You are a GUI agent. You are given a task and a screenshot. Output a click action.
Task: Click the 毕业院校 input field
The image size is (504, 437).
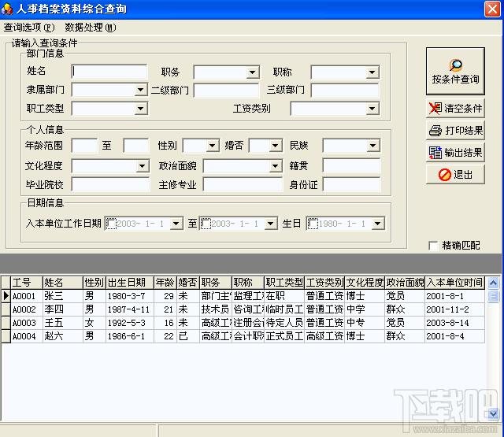[x=110, y=185]
